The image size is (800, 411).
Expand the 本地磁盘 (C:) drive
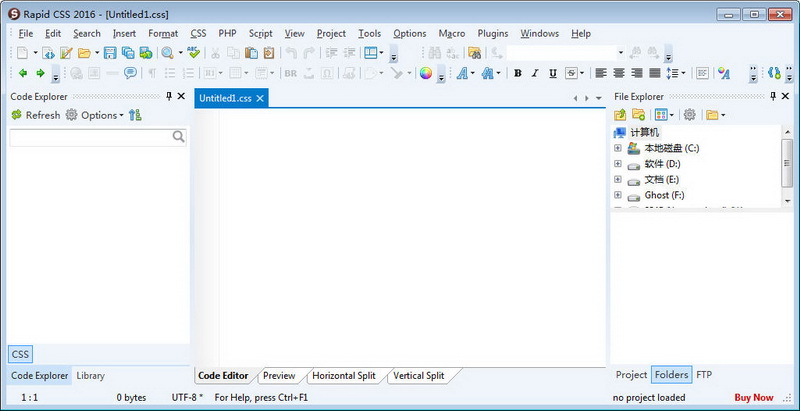pos(618,148)
